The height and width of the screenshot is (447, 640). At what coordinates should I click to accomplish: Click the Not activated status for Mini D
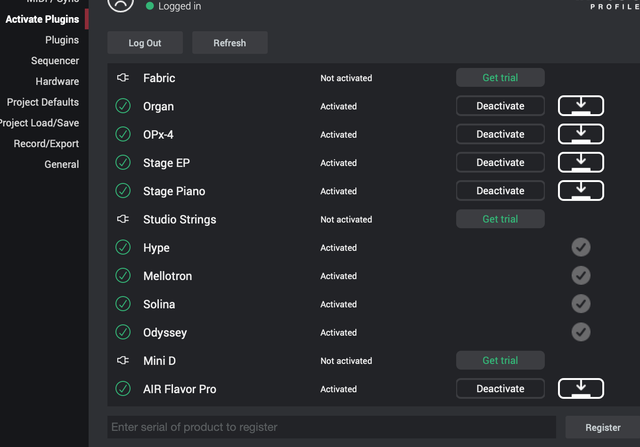[x=346, y=361]
